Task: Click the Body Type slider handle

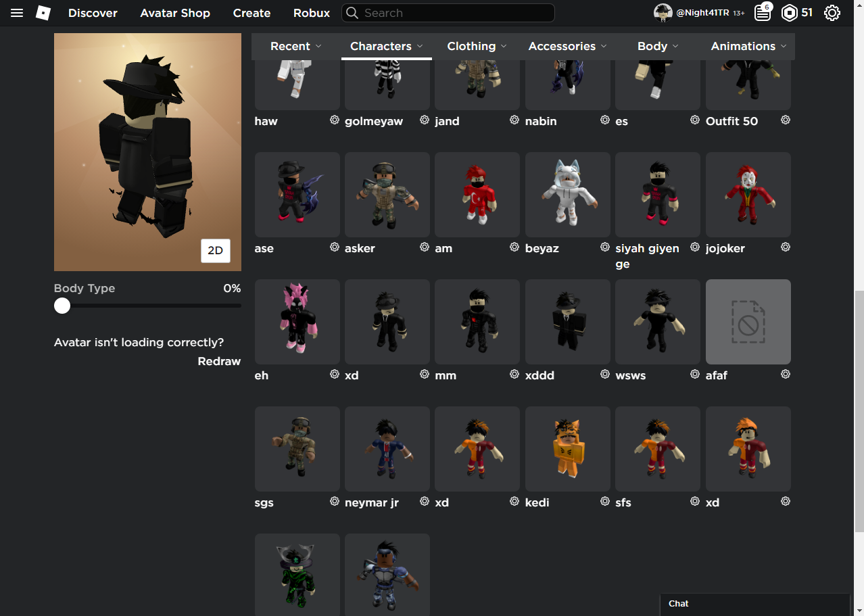Action: 62,306
